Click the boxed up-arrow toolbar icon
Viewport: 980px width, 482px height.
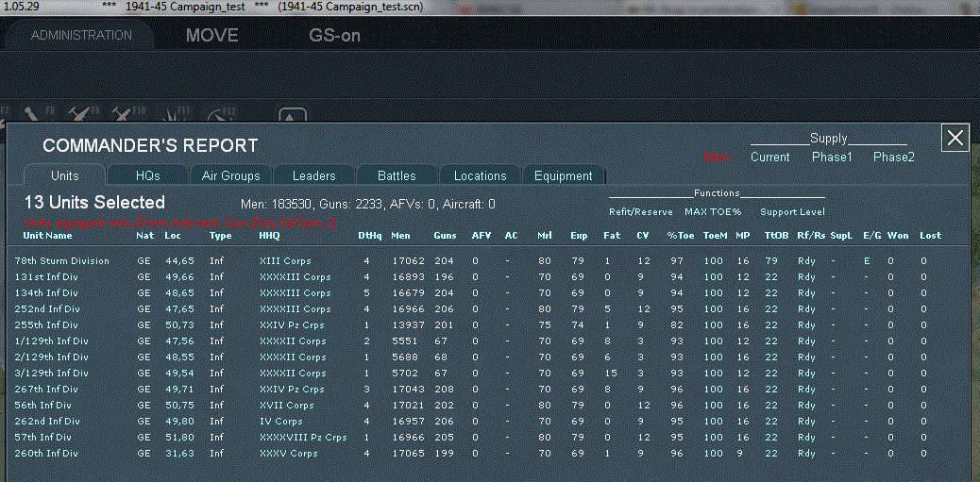coord(293,117)
